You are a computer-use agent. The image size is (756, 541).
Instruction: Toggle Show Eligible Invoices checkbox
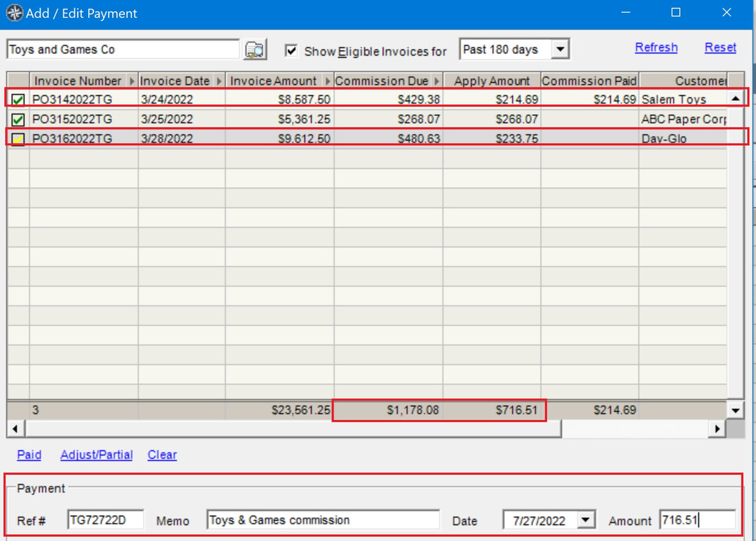(x=291, y=50)
